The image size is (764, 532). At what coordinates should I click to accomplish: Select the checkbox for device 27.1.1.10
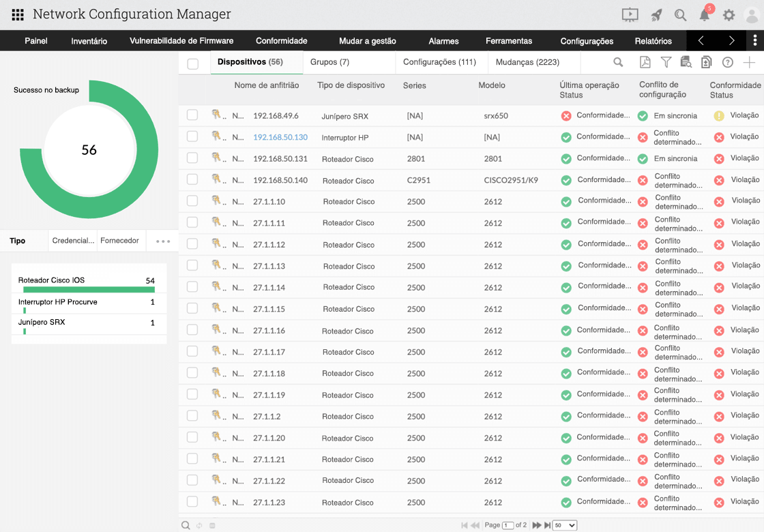pos(192,201)
